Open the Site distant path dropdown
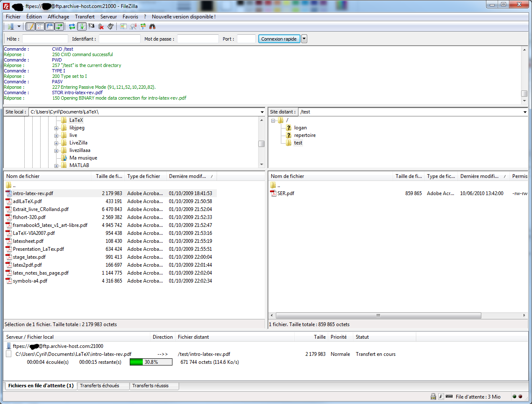 tap(525, 112)
